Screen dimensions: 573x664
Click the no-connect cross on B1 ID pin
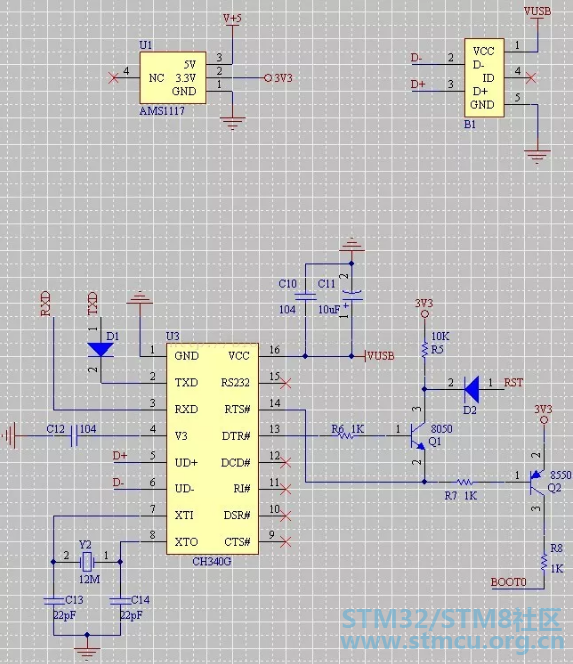(531, 78)
